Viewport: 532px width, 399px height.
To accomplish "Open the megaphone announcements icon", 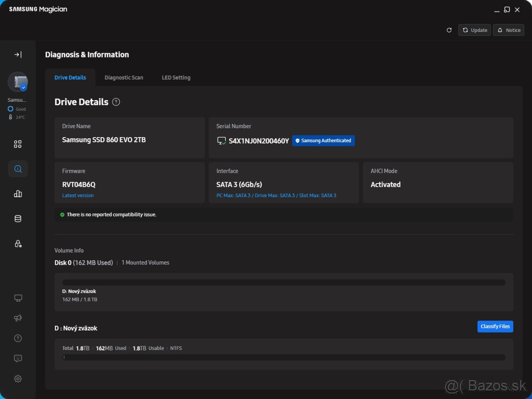I will pyautogui.click(x=18, y=318).
